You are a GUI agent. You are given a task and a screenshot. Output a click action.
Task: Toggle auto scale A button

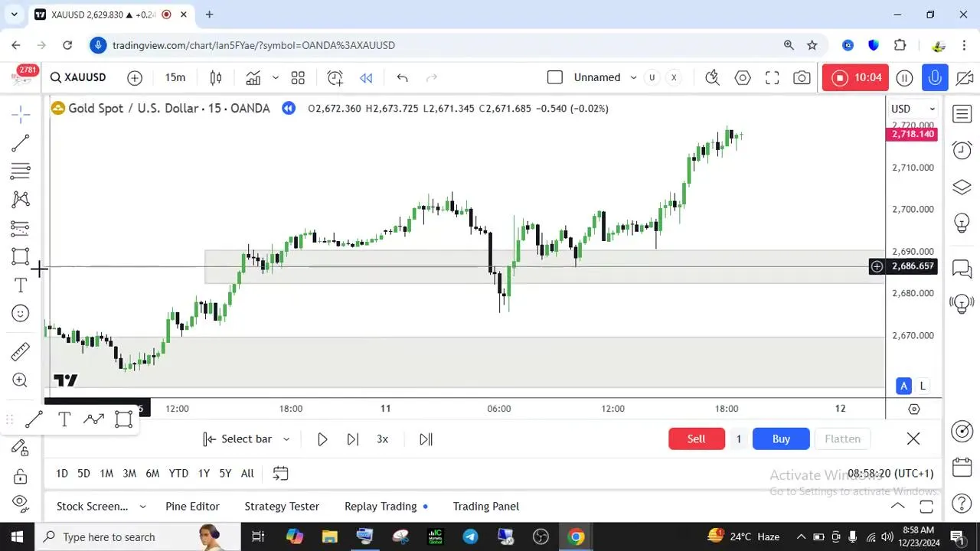(x=904, y=386)
